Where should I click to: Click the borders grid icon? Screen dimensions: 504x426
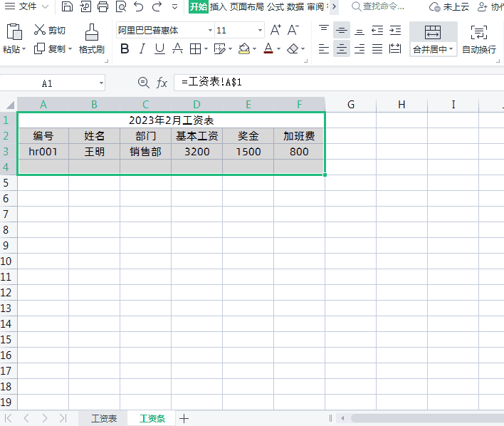(x=196, y=48)
